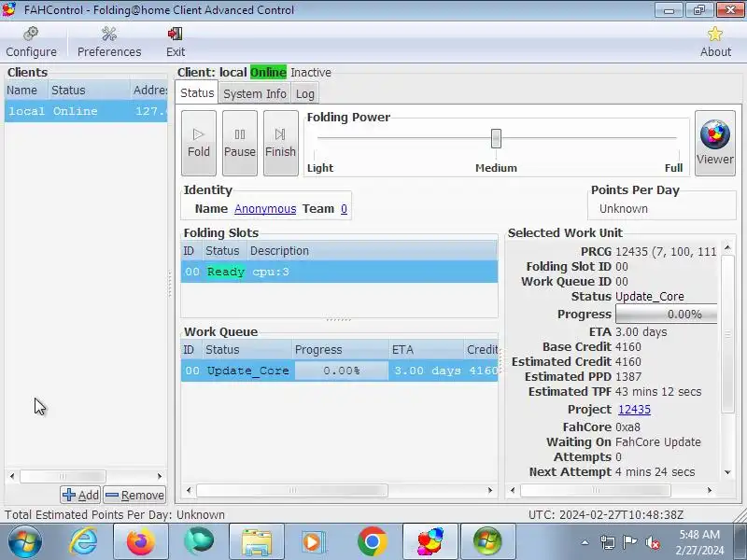Click the Points Per Day Unknown value
The height and width of the screenshot is (560, 747).
click(623, 208)
